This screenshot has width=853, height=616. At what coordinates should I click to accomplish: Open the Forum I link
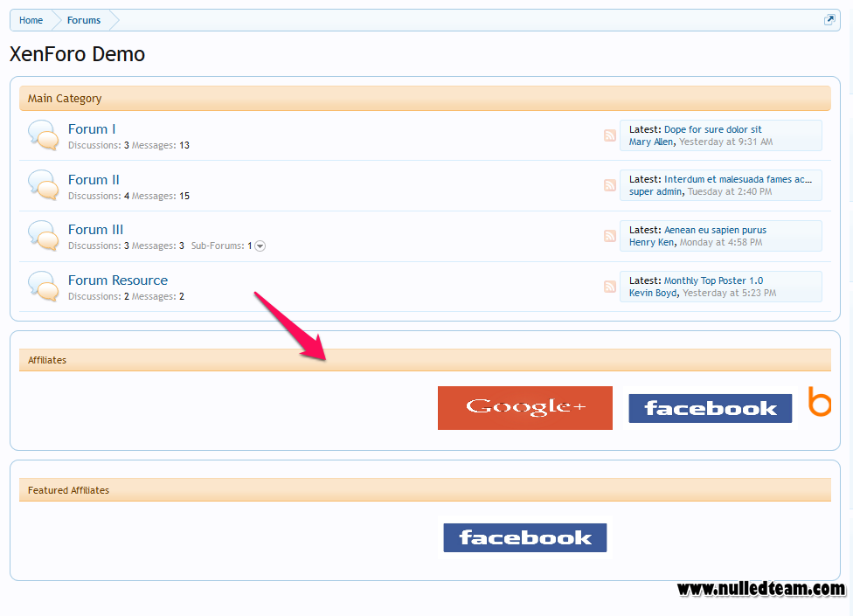click(x=92, y=128)
